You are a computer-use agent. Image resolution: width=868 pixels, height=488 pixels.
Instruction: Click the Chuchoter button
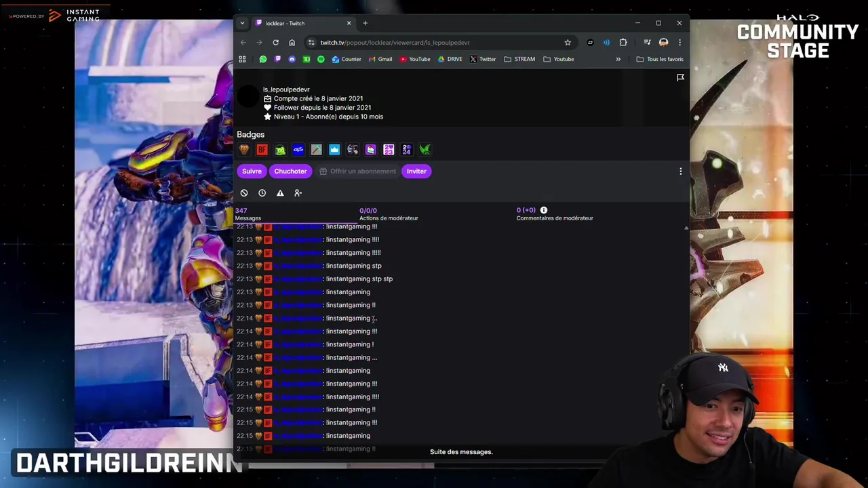290,171
